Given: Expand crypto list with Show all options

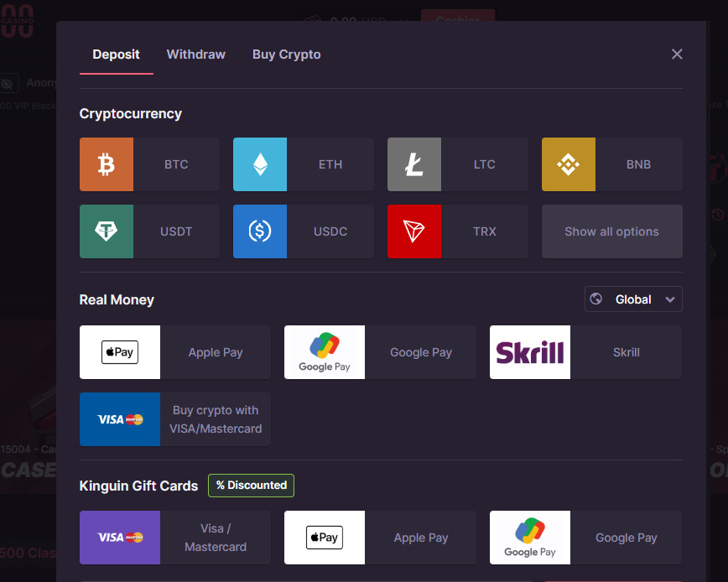Looking at the screenshot, I should [611, 231].
